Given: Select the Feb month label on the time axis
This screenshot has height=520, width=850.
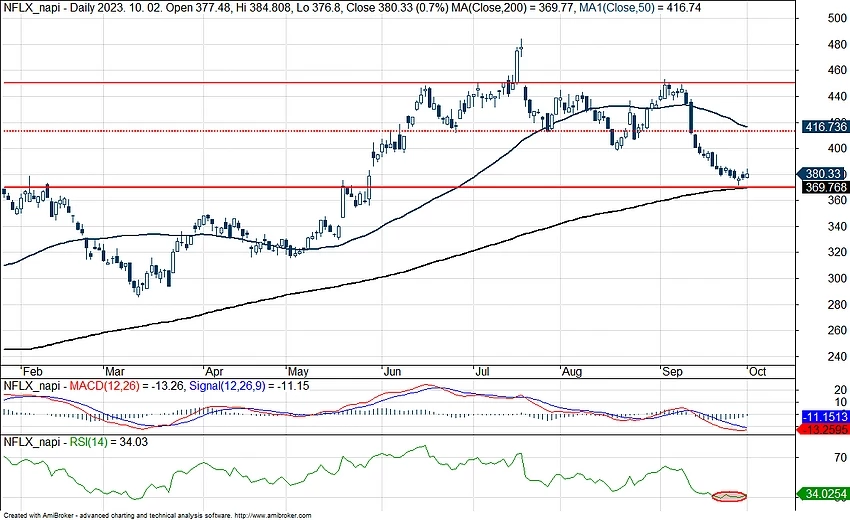Looking at the screenshot, I should point(32,371).
